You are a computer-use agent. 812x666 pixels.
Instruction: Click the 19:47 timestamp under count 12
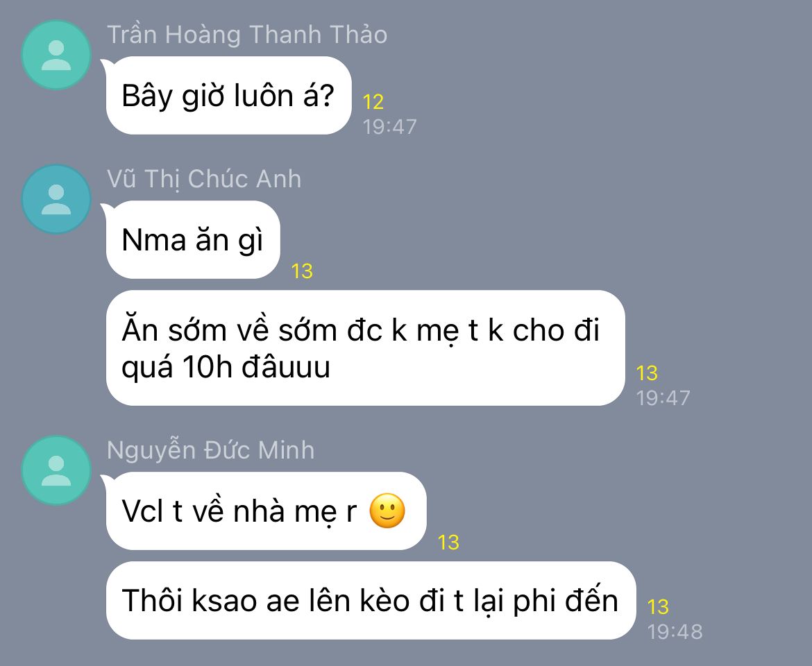click(389, 127)
